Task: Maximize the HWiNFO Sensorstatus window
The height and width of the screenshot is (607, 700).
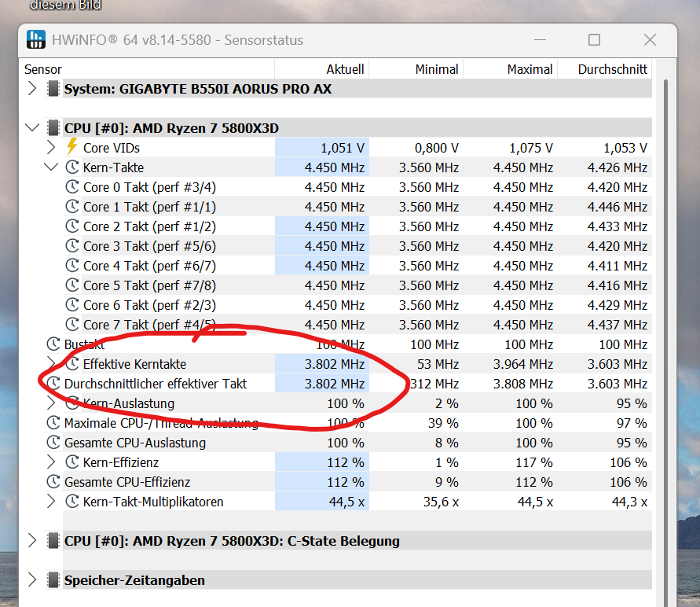Action: [x=594, y=40]
